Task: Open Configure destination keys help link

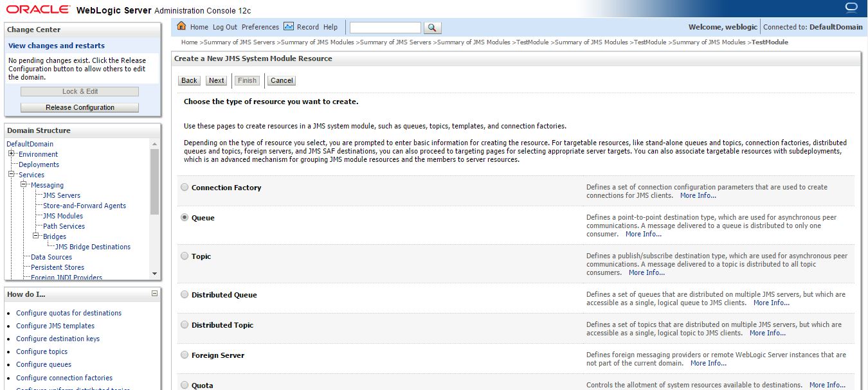Action: pos(58,339)
